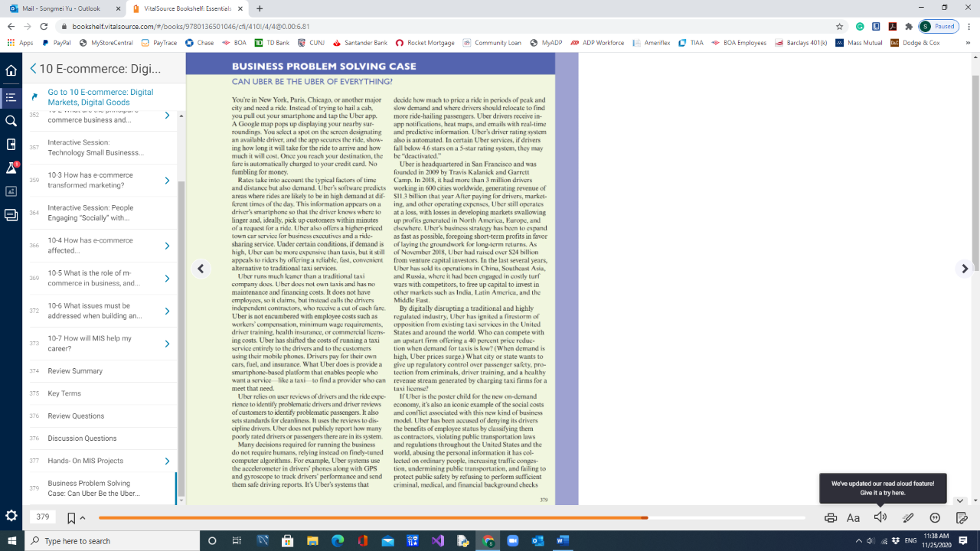Open the system volume tray icon
Screen dimensions: 980x551
(871, 541)
